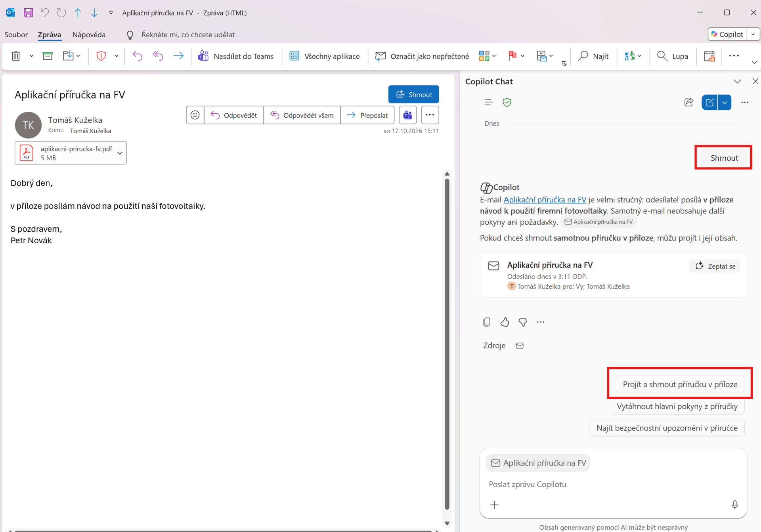The height and width of the screenshot is (532, 761).
Task: Expand the delete options dropdown arrow
Action: point(31,56)
